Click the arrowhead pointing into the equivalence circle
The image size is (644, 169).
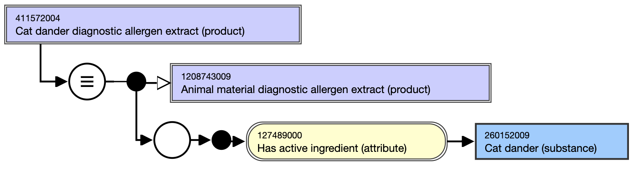(61, 82)
